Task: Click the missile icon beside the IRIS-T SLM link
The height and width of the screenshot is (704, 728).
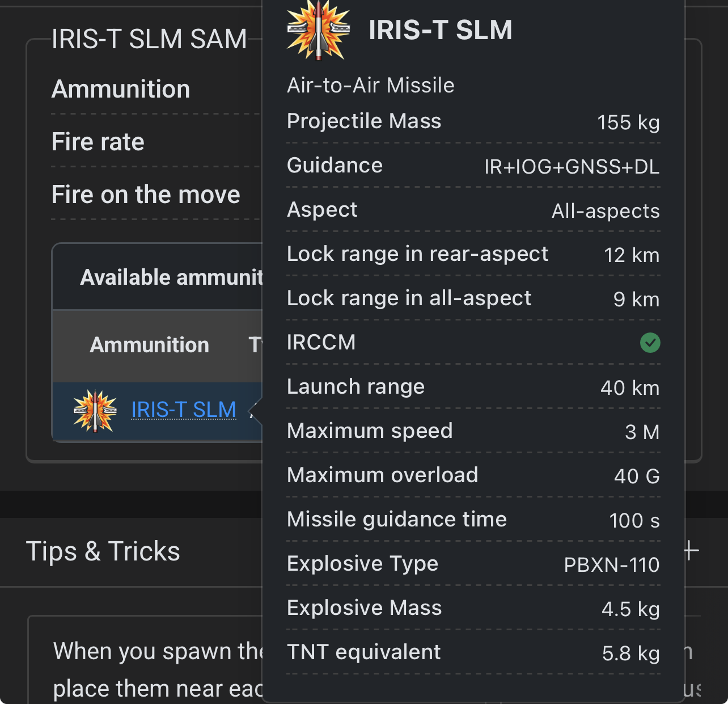Action: tap(95, 410)
